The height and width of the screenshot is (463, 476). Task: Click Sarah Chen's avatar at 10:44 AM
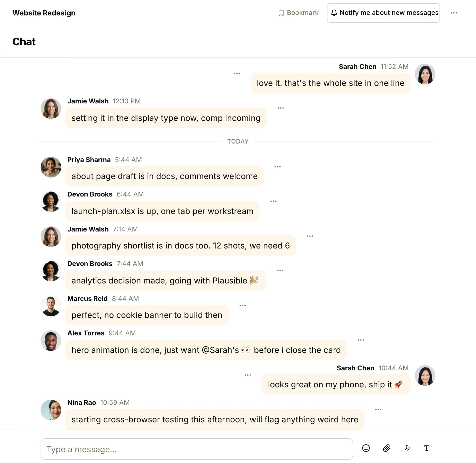[x=425, y=376]
